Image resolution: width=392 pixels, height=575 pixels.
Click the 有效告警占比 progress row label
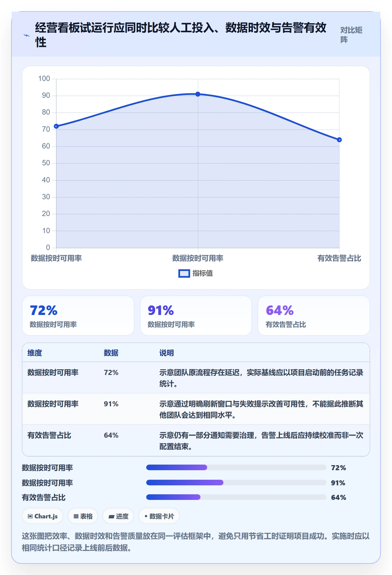pyautogui.click(x=44, y=497)
